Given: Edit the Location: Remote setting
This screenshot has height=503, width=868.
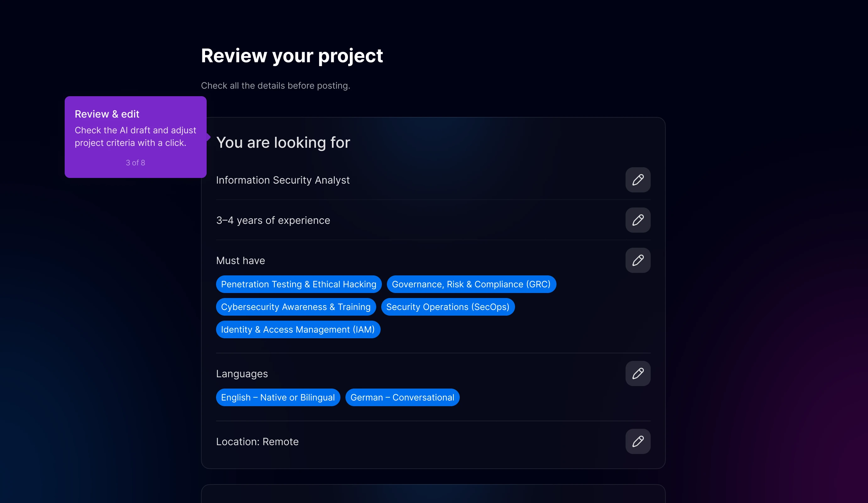Looking at the screenshot, I should point(637,441).
